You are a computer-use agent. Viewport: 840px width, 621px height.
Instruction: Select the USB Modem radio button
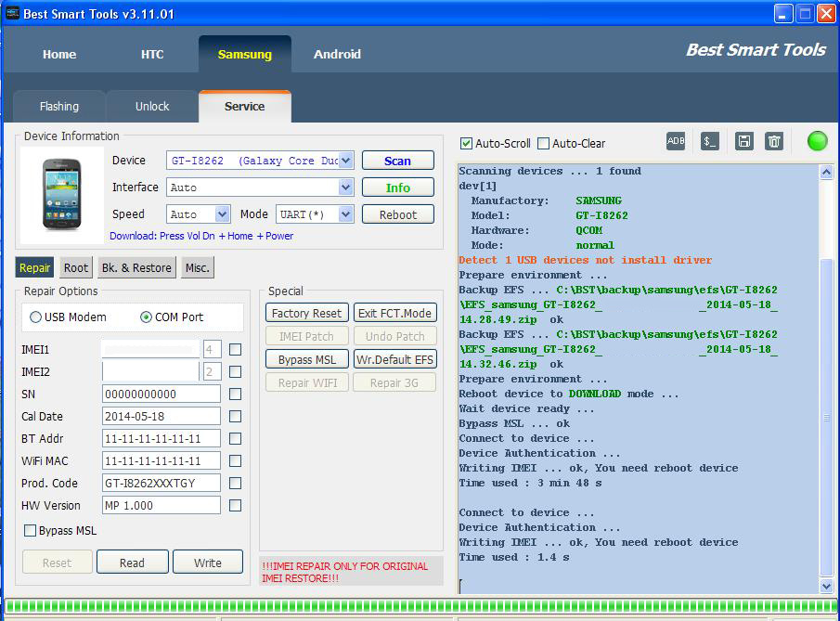(35, 317)
